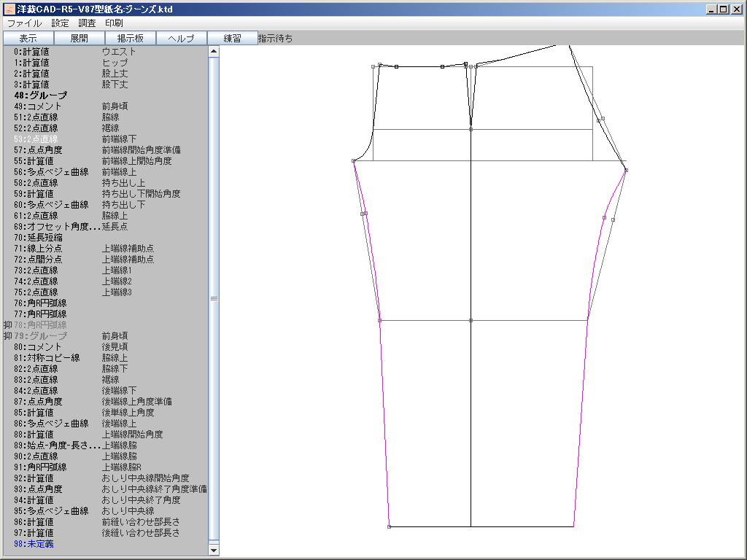Select row 93:点点角度 おしり中央線終了角度準備
The width and height of the screenshot is (747, 560).
click(106, 489)
